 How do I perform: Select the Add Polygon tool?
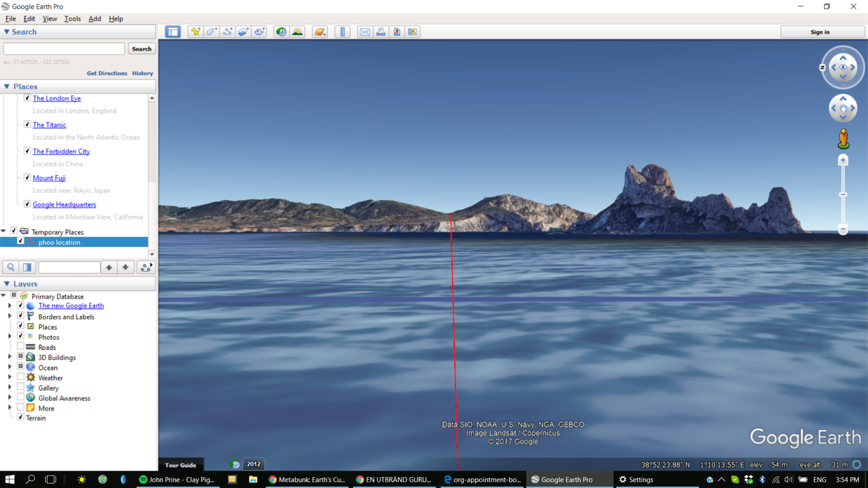click(x=212, y=32)
